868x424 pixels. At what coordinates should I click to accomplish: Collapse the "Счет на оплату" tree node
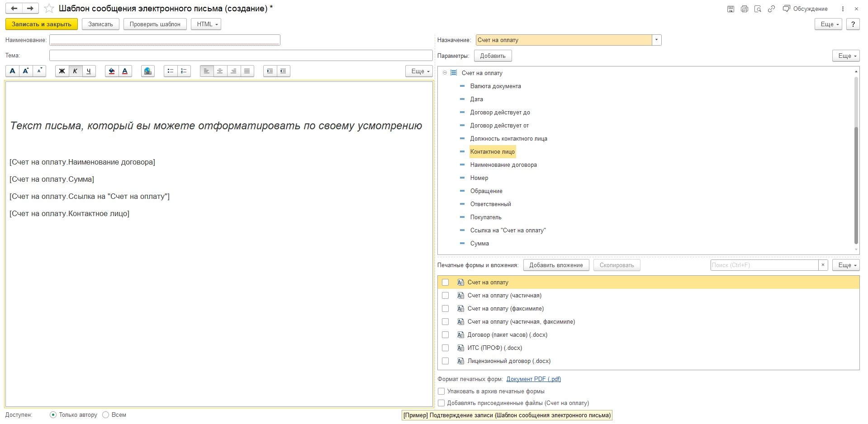[445, 73]
